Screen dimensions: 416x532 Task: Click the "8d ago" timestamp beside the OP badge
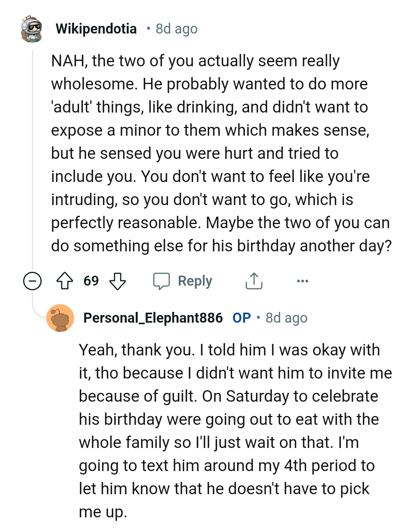point(286,318)
